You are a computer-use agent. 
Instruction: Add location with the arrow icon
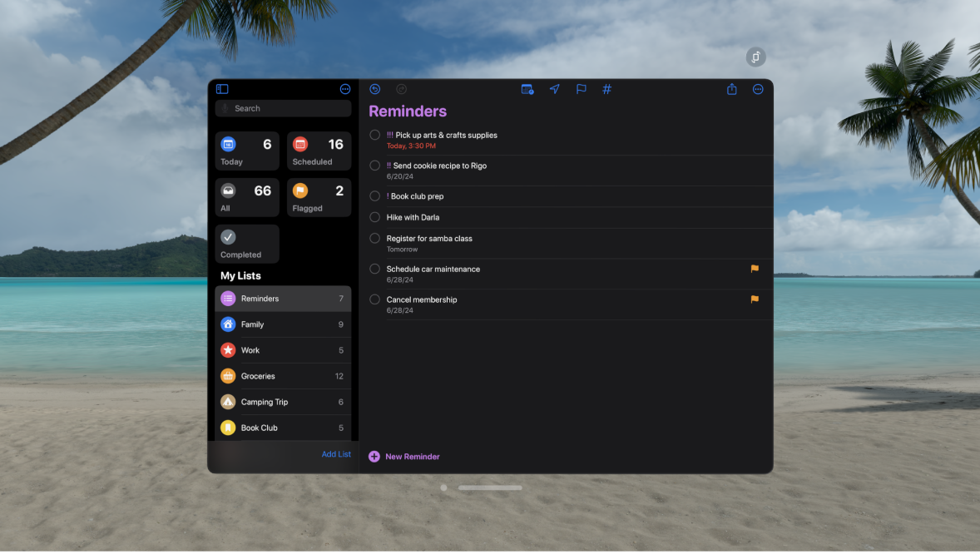pos(554,89)
